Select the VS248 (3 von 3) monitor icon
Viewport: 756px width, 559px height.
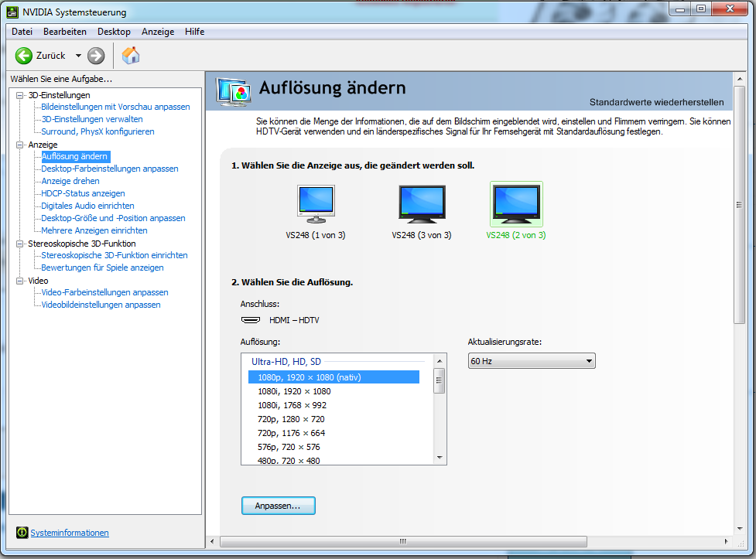[422, 204]
